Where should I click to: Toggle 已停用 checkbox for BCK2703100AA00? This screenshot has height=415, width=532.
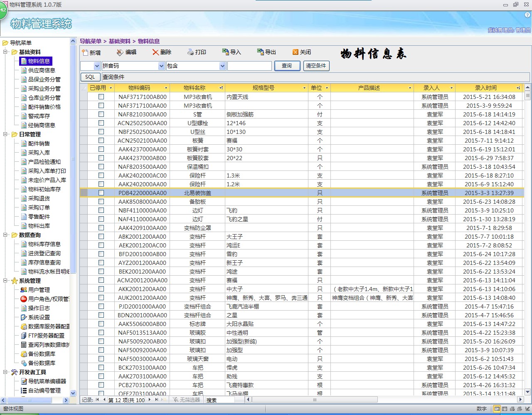point(101,367)
